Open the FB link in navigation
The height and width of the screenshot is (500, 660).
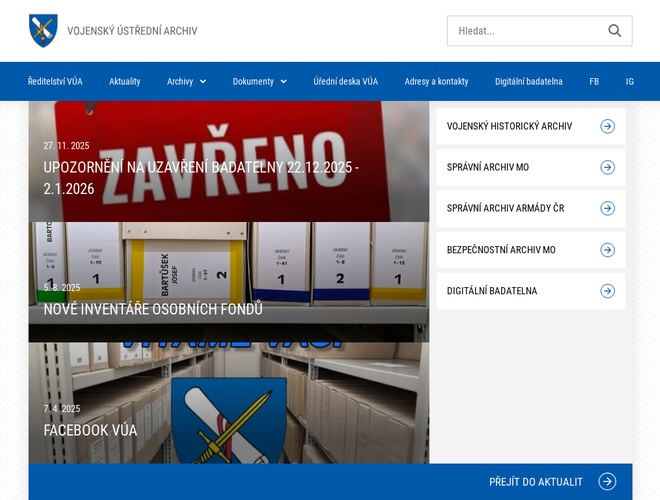pyautogui.click(x=594, y=81)
